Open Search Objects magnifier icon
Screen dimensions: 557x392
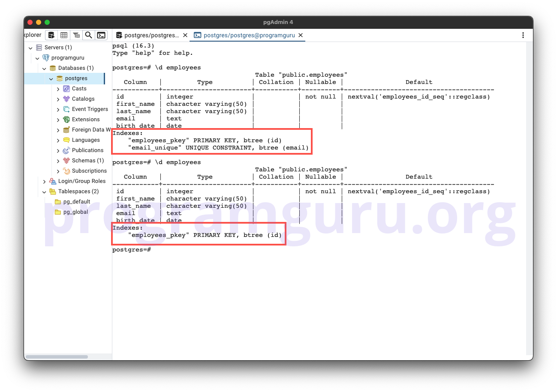(x=88, y=35)
